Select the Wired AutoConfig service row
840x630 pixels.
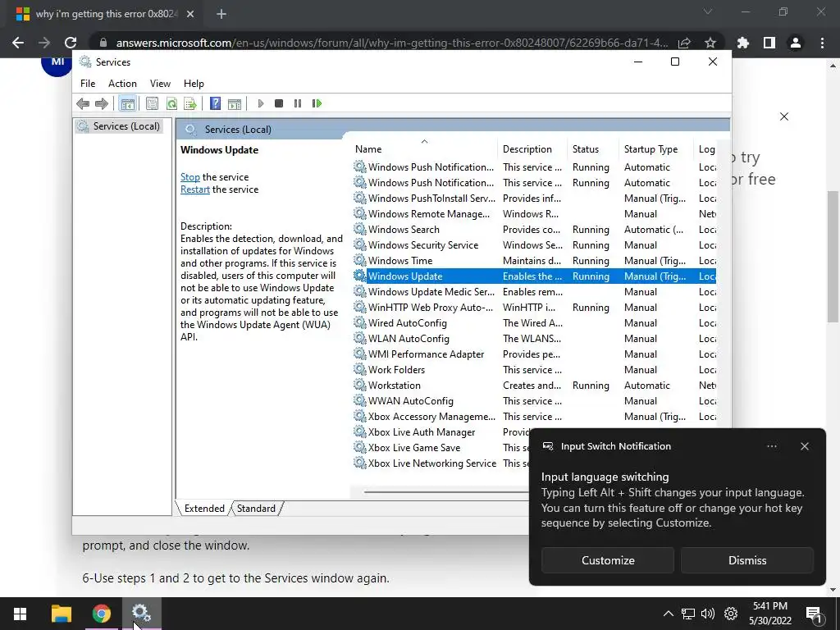(534, 322)
